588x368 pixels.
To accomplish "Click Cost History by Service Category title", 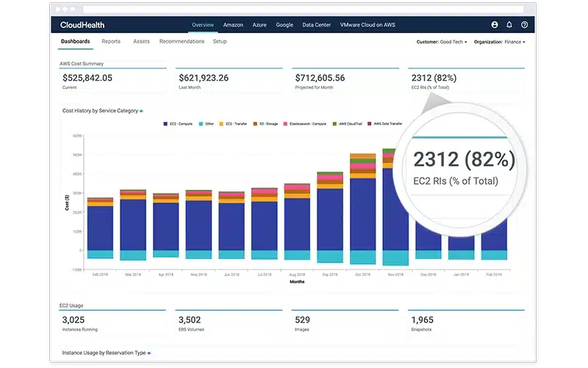I will pos(100,111).
